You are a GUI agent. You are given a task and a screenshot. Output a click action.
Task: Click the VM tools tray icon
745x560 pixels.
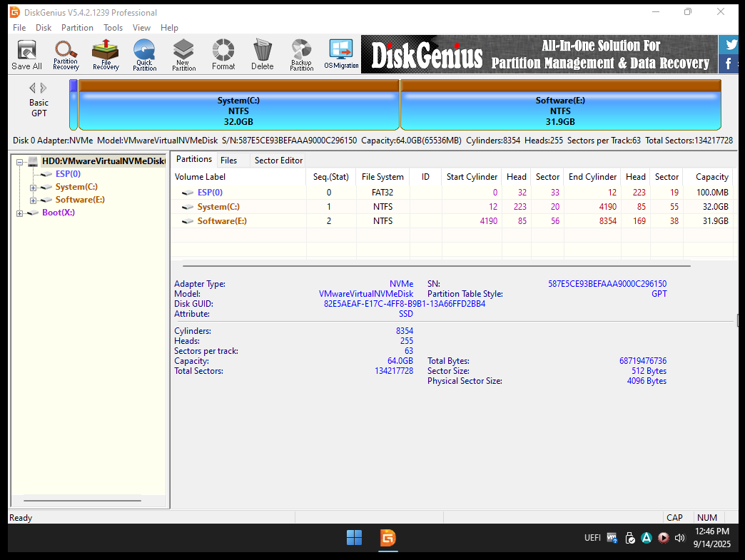click(x=612, y=538)
